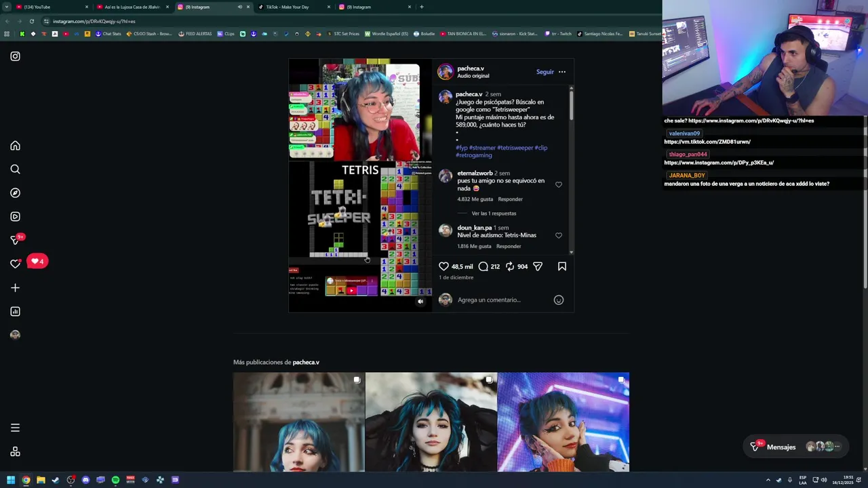Open Spotify in the taskbar

[x=115, y=480]
